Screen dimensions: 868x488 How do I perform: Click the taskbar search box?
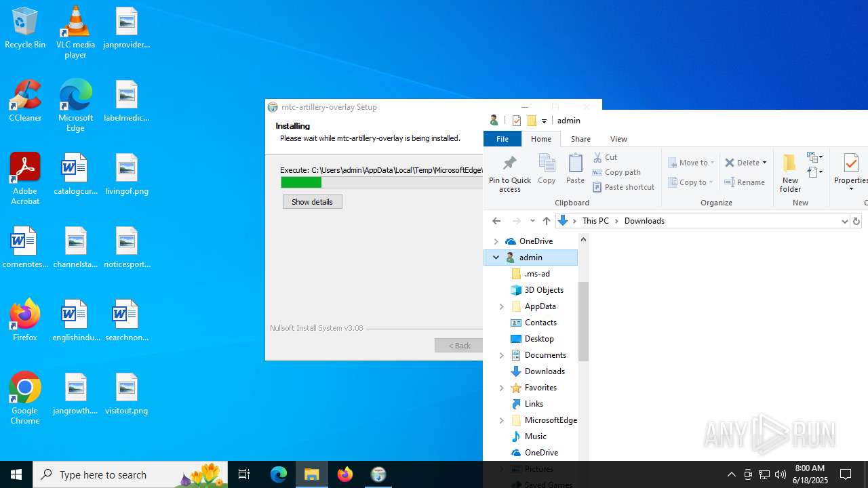tap(132, 474)
